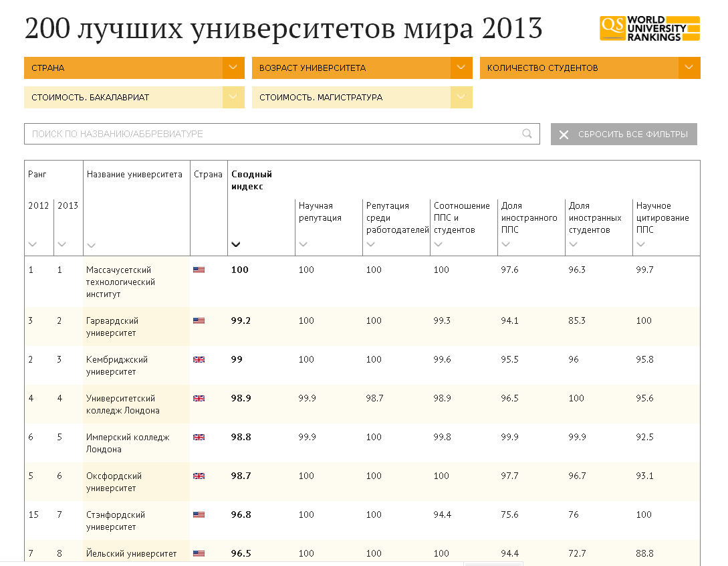Image resolution: width=728 pixels, height=566 pixels.
Task: Click the UK flag next to Cambridge University
Action: tap(199, 360)
